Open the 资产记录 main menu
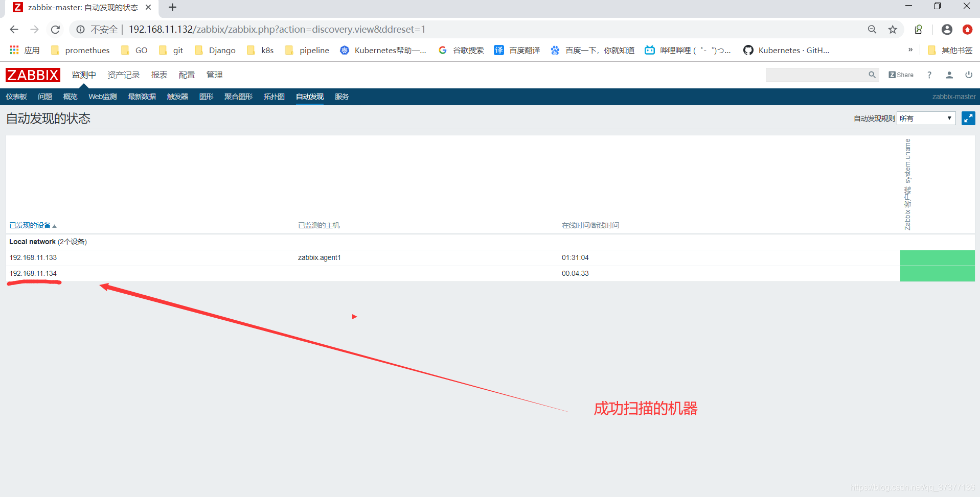Screen dimensions: 980x497 point(123,75)
